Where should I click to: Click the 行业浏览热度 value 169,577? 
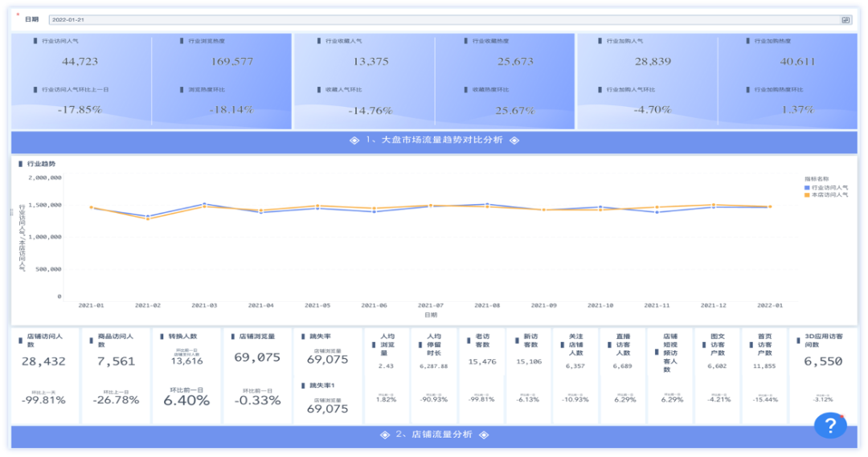[x=232, y=61]
